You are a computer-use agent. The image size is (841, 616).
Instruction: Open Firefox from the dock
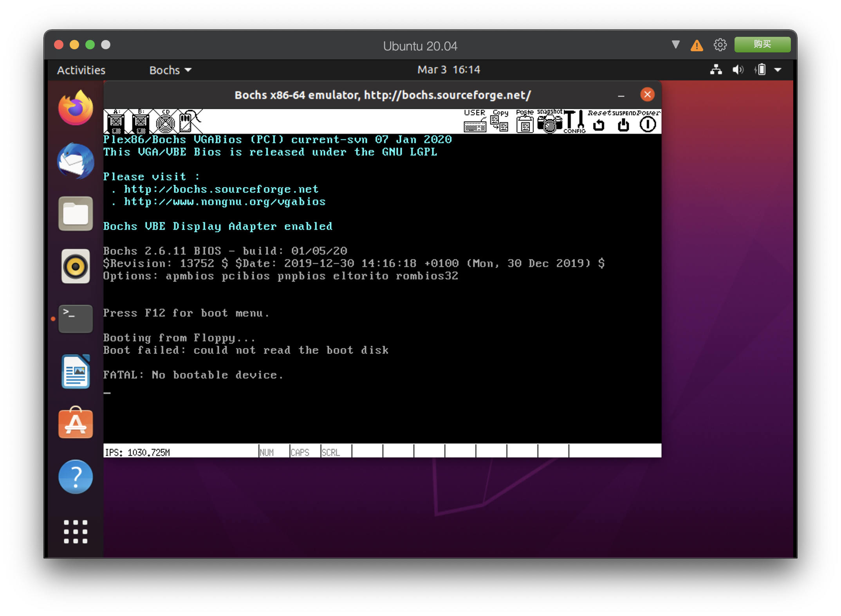tap(76, 108)
